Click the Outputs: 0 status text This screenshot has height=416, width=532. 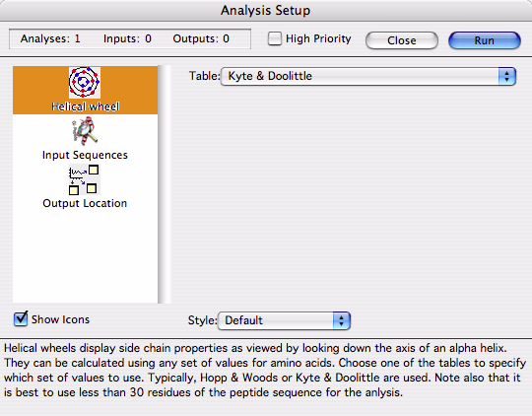pyautogui.click(x=201, y=38)
